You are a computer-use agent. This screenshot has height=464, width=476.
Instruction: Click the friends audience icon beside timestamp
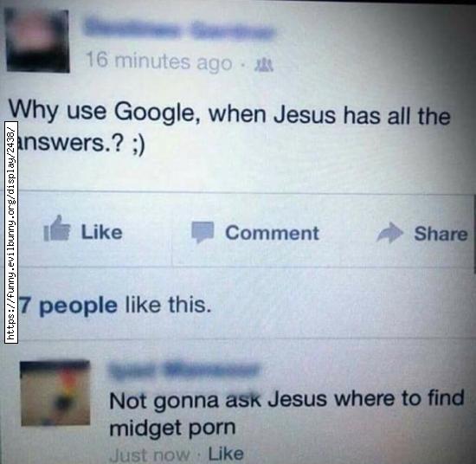pyautogui.click(x=266, y=65)
